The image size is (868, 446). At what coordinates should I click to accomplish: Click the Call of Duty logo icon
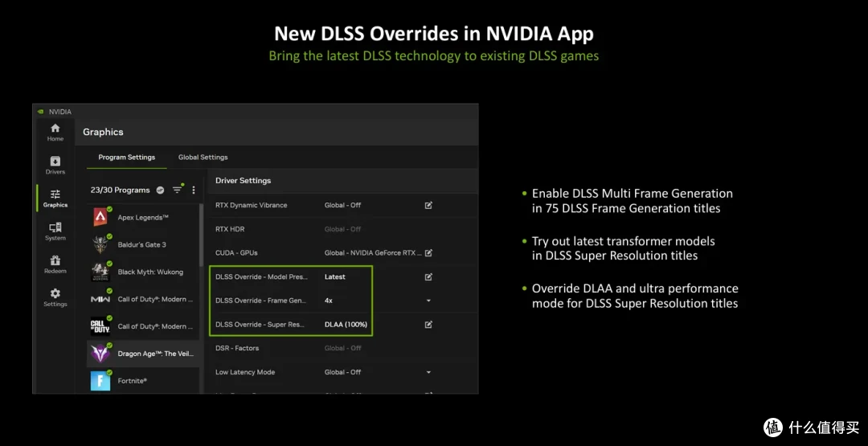pyautogui.click(x=100, y=326)
